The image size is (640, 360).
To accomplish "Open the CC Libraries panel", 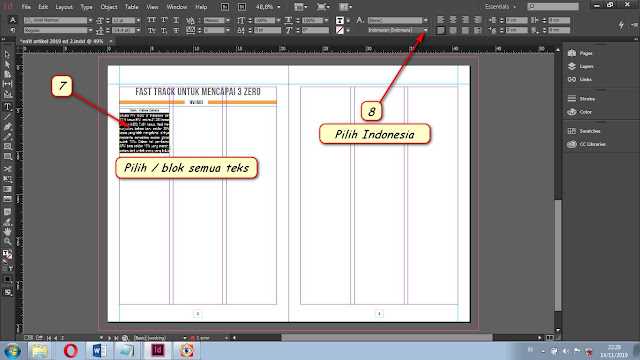I will pyautogui.click(x=587, y=144).
